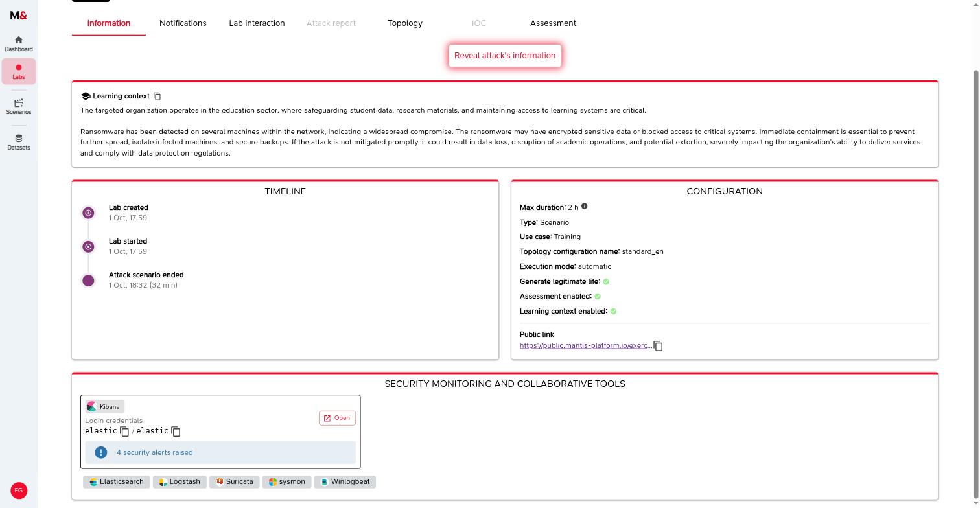Go to Scenarios in the sidebar
980x508 pixels.
click(x=18, y=107)
